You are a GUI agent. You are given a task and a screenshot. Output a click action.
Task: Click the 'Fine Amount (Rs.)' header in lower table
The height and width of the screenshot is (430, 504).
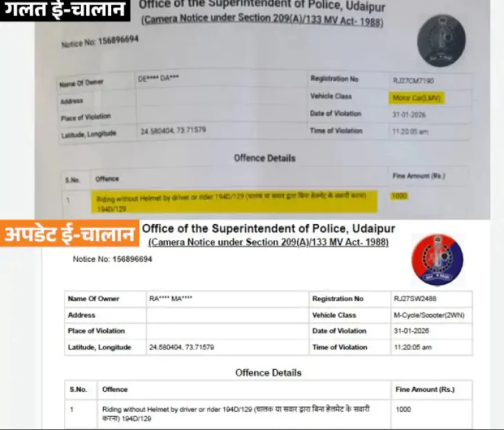tap(425, 389)
